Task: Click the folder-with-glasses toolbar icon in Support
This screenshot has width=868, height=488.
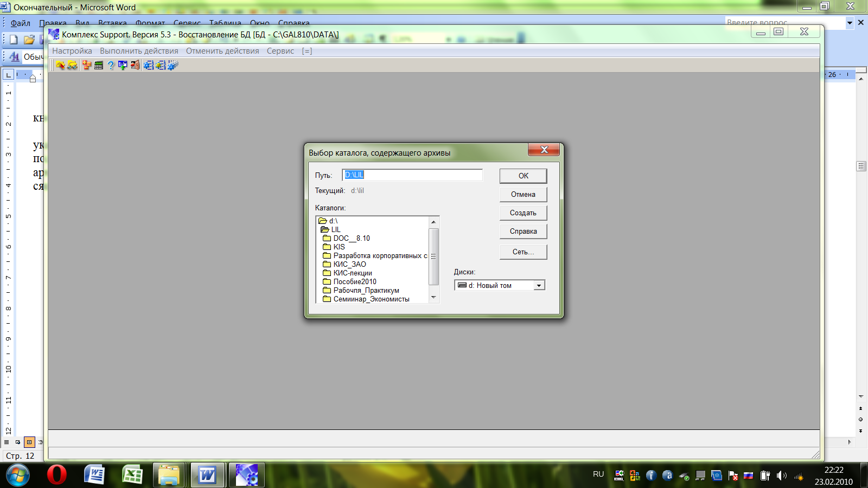Action: (x=72, y=65)
